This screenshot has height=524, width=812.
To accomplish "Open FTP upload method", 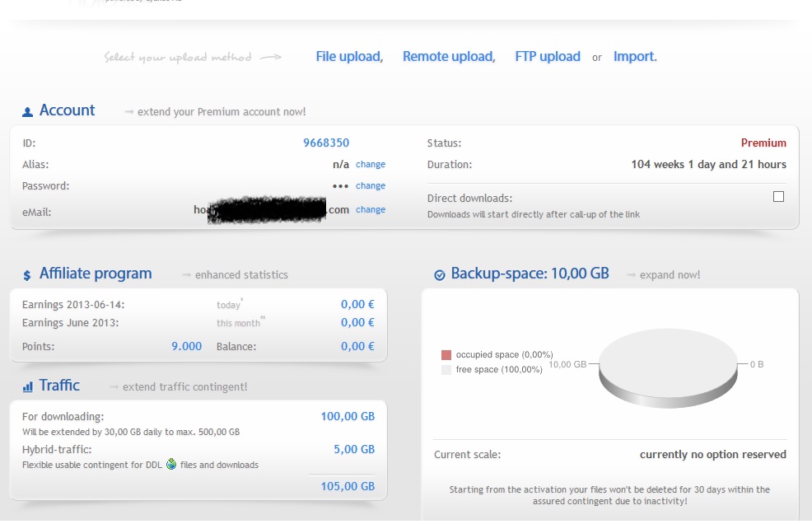I will coord(548,57).
